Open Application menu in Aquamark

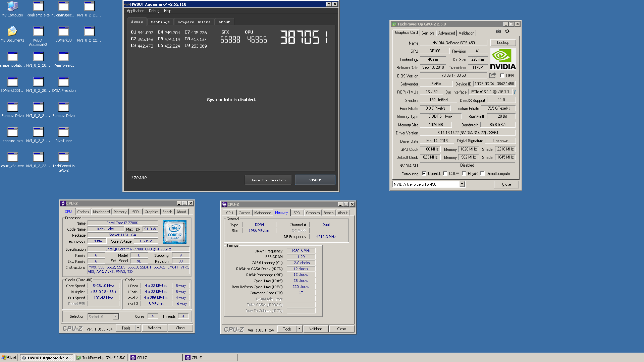(x=136, y=11)
